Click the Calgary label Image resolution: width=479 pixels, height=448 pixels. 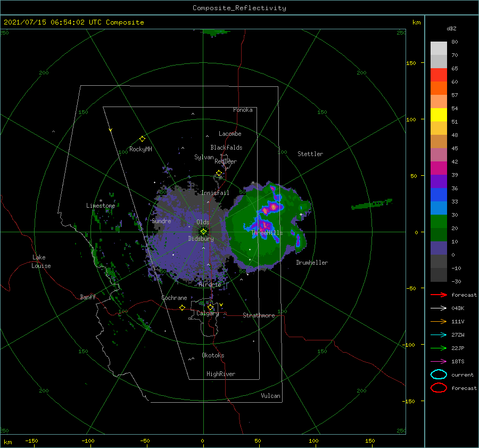click(x=208, y=313)
